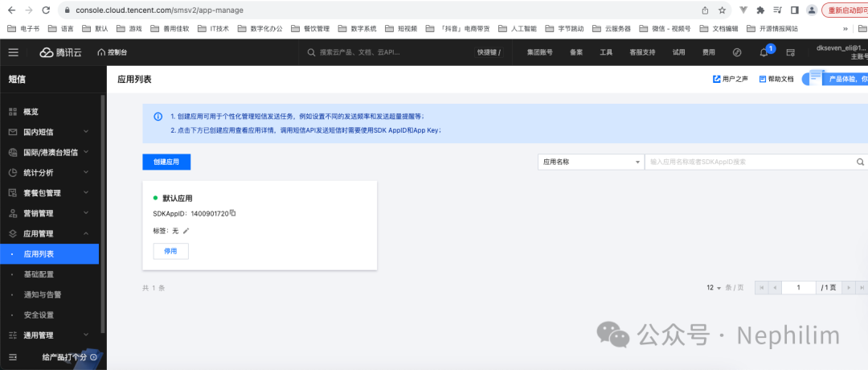This screenshot has width=868, height=370.
Task: Open 帮助文档 link
Action: 776,79
